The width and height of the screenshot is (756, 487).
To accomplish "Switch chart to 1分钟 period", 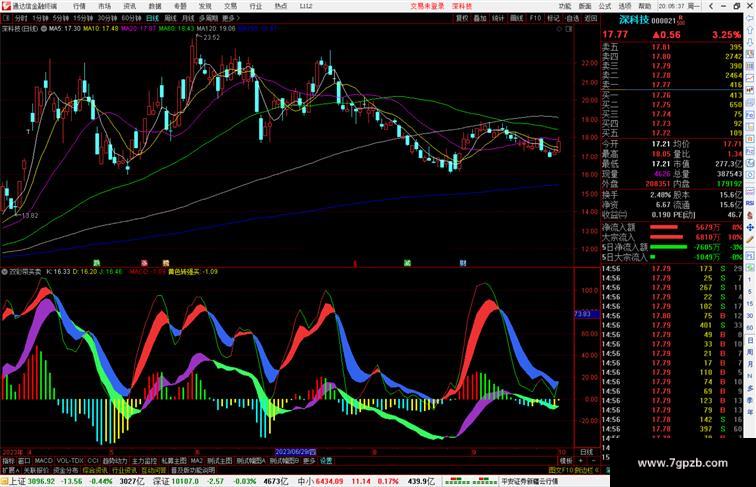I will pos(40,18).
